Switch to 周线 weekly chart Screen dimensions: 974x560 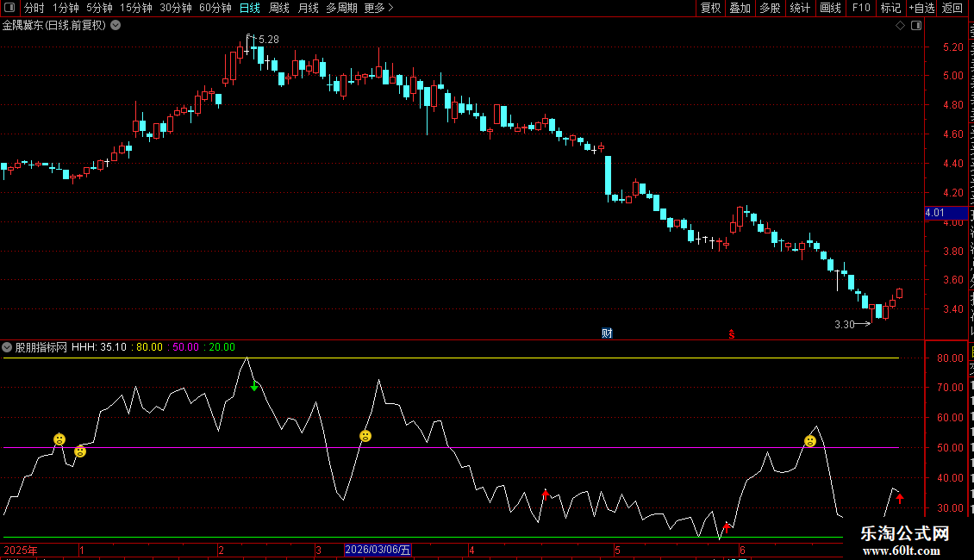pyautogui.click(x=279, y=8)
